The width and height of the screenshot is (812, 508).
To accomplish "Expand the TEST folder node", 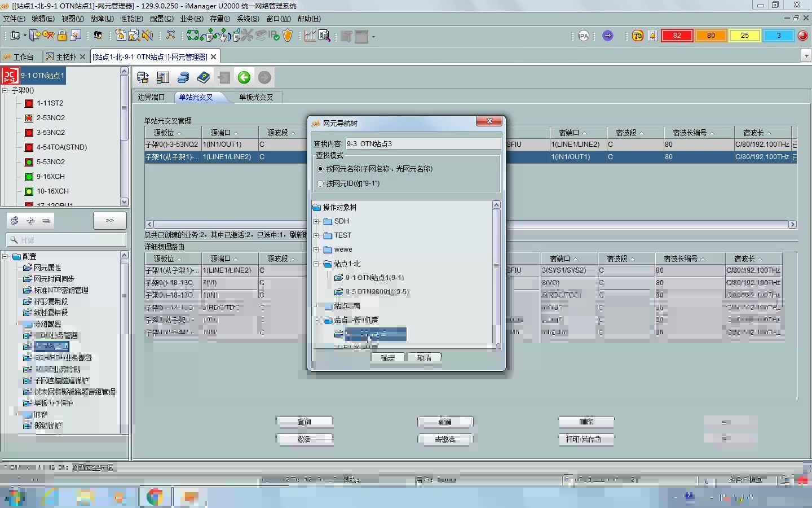I will point(316,235).
